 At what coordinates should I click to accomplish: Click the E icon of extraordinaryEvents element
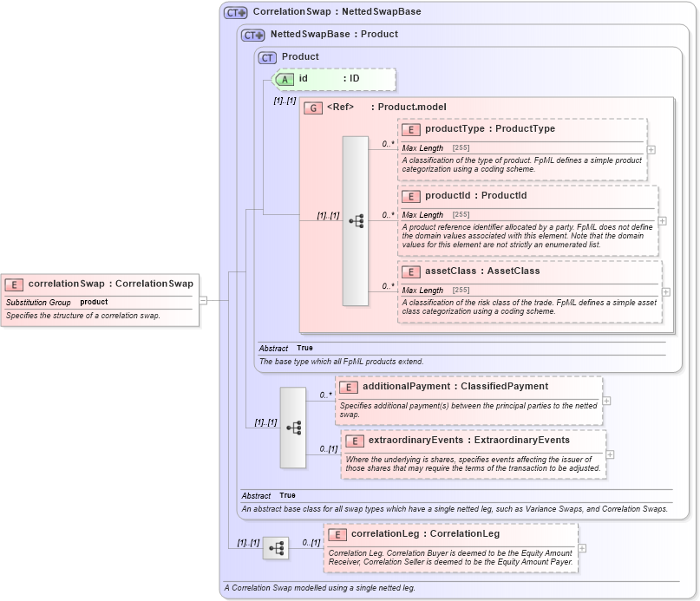tap(355, 441)
